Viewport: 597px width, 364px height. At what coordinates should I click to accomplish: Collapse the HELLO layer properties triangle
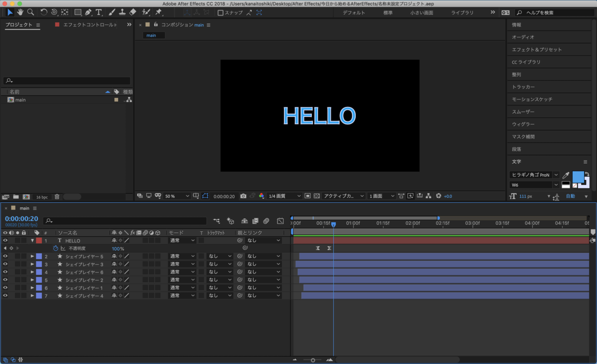click(32, 241)
